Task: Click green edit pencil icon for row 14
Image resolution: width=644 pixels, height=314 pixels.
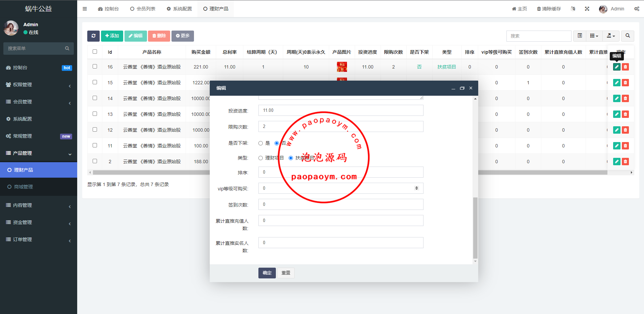Action: pos(616,98)
